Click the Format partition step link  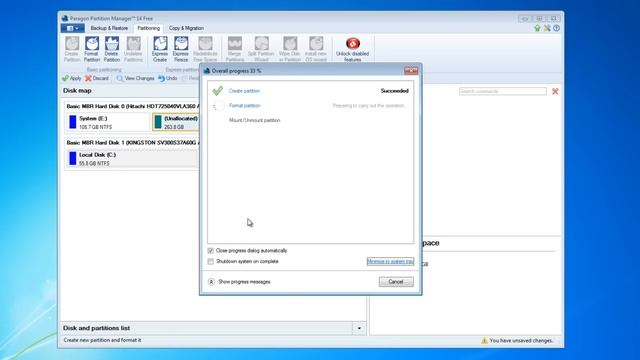point(244,106)
